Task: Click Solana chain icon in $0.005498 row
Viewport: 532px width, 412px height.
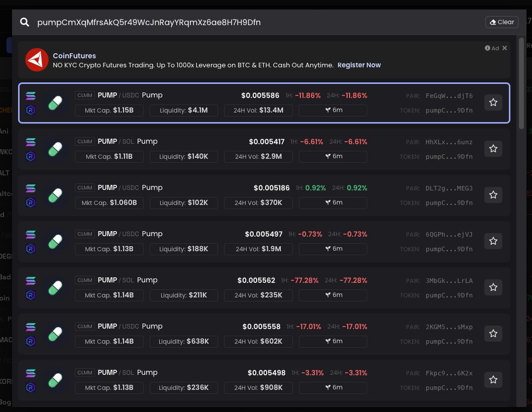Action: [x=31, y=373]
